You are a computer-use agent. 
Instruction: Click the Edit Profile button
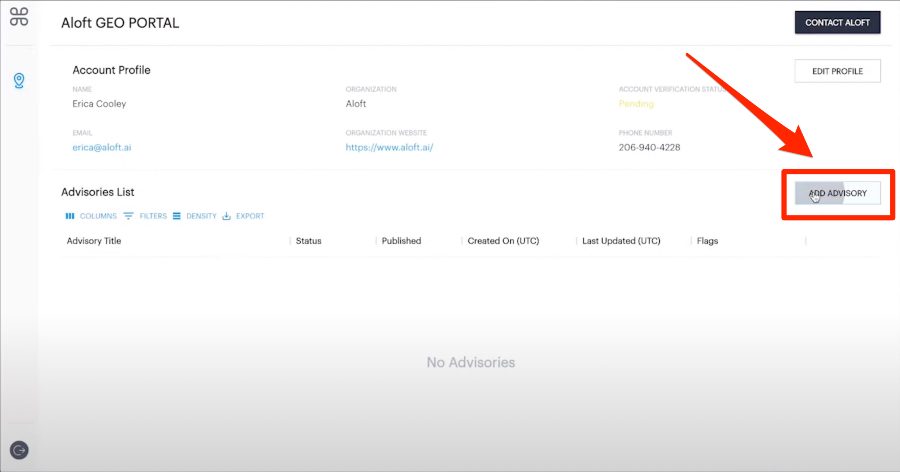tap(837, 71)
